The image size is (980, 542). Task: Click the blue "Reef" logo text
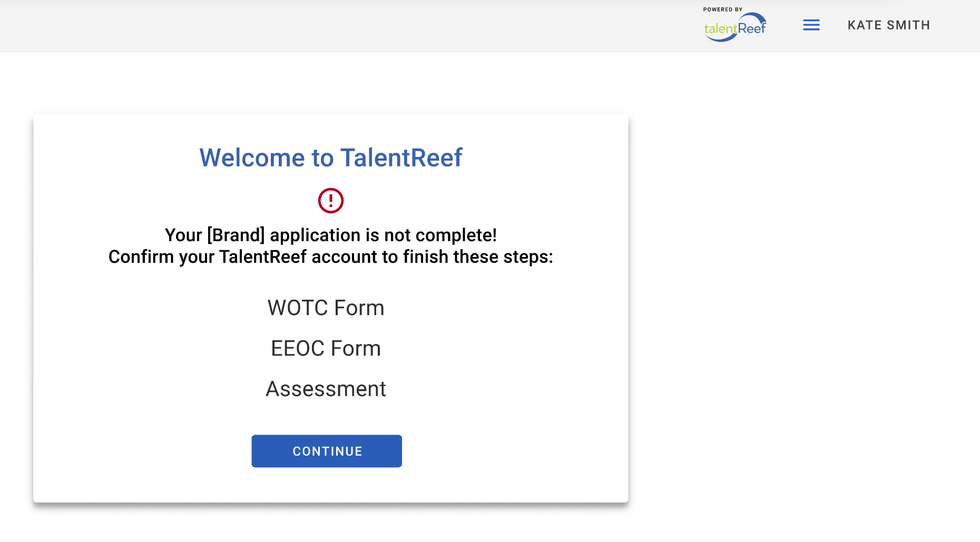[x=751, y=28]
